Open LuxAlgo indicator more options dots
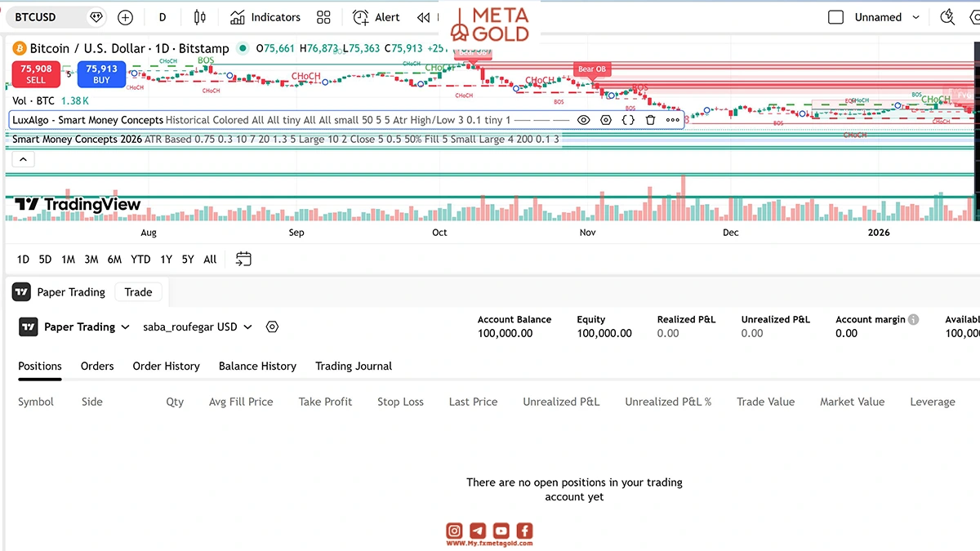The image size is (980, 551). pos(673,120)
